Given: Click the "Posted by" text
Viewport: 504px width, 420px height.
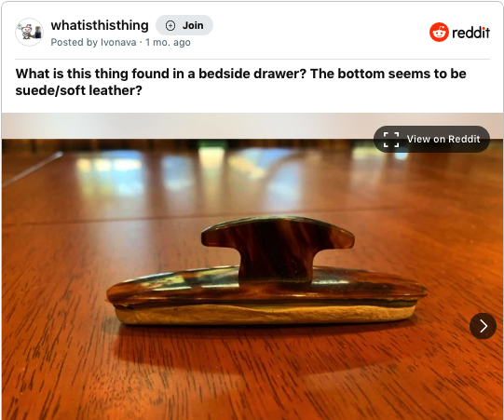Looking at the screenshot, I should (x=75, y=43).
